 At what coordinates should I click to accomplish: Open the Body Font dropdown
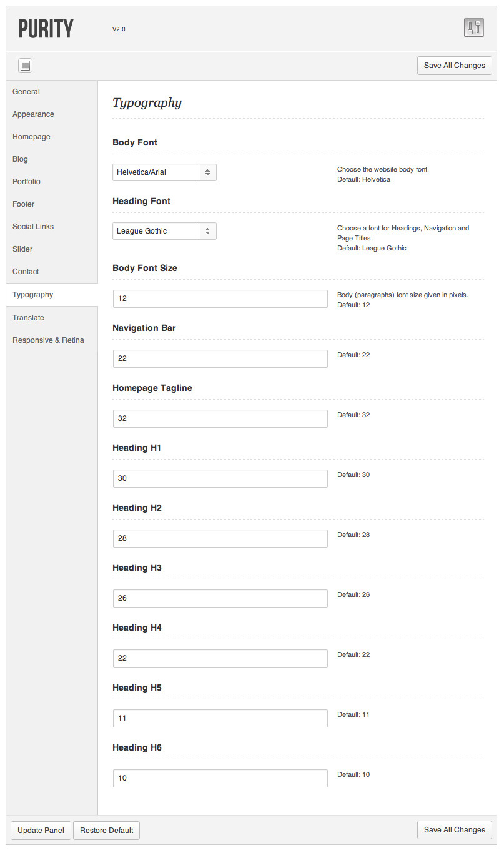[x=164, y=172]
